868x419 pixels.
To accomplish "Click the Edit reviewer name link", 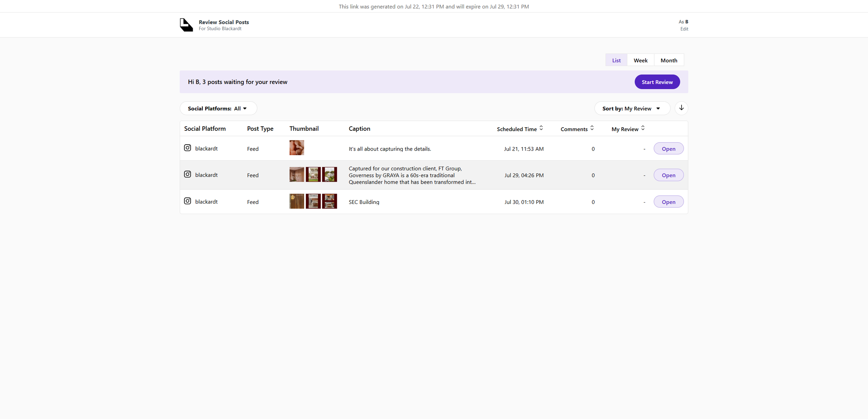I will (x=684, y=29).
